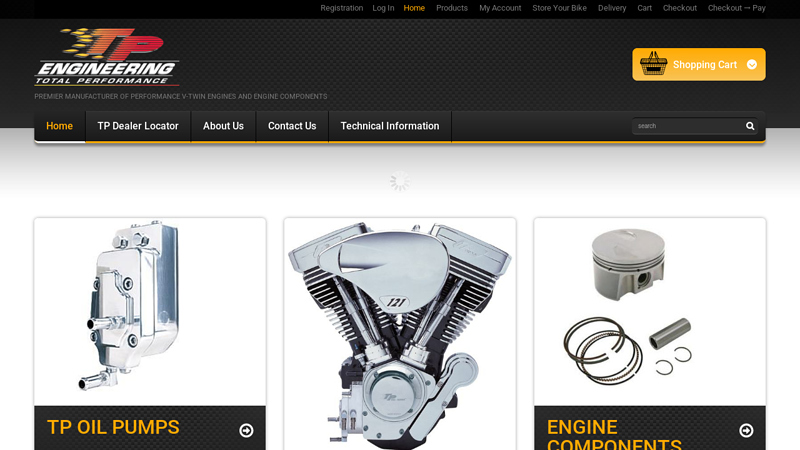Click the TP Engineering logo

pyautogui.click(x=107, y=57)
